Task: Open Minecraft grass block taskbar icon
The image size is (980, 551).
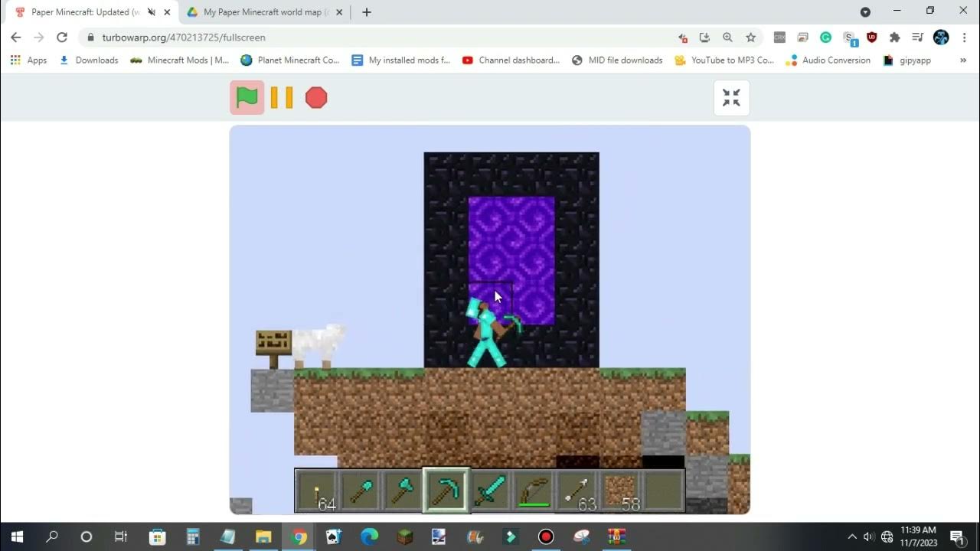Action: [405, 536]
